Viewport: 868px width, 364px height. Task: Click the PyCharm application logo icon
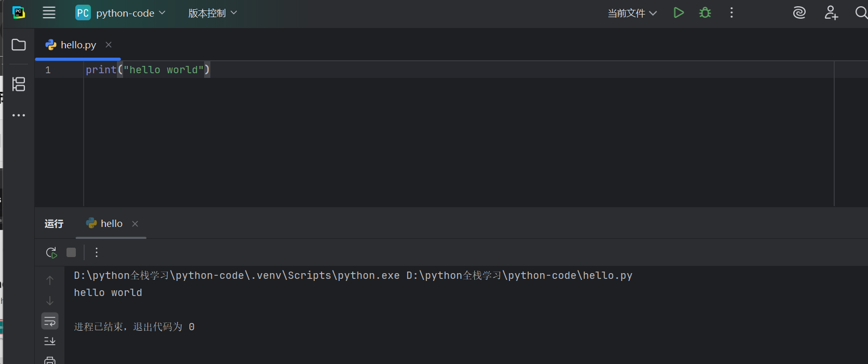(x=19, y=12)
